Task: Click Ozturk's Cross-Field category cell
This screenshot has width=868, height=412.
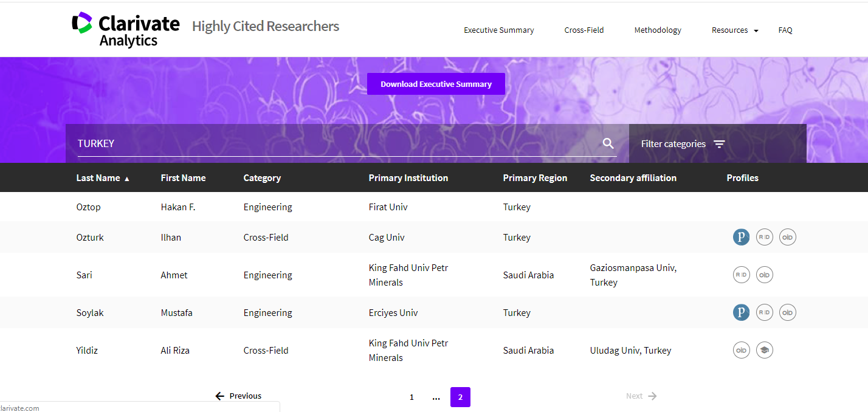Action: click(x=266, y=237)
